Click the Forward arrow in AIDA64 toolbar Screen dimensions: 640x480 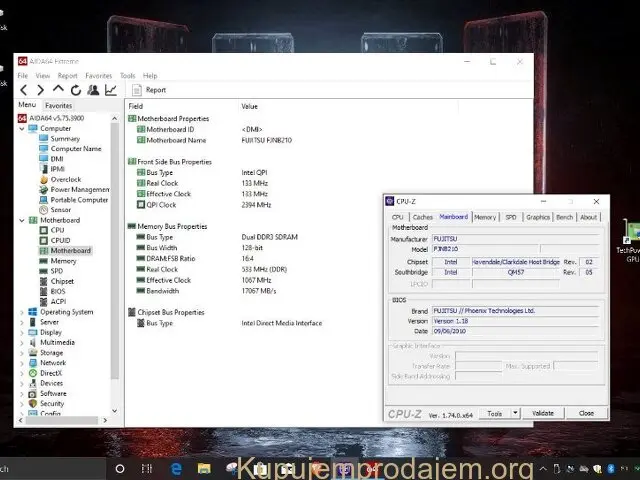click(41, 90)
